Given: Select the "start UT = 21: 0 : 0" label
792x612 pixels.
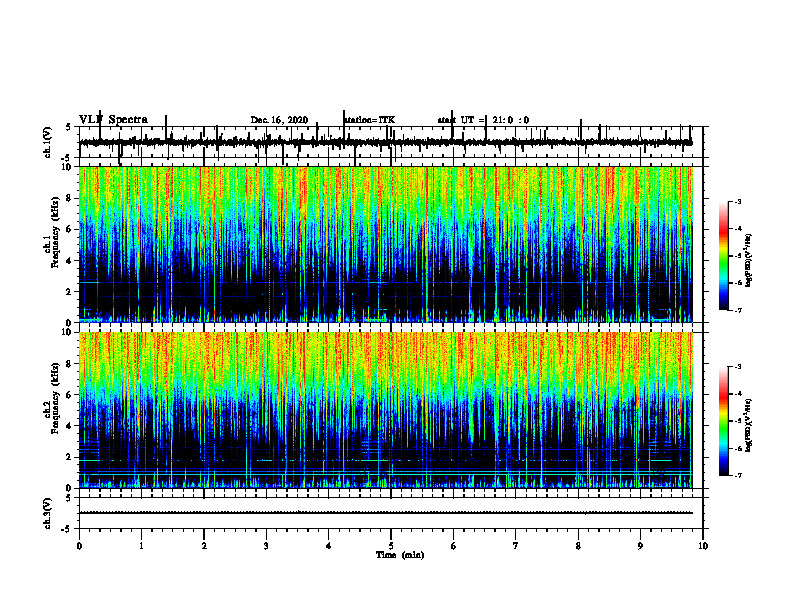Looking at the screenshot, I should [483, 120].
